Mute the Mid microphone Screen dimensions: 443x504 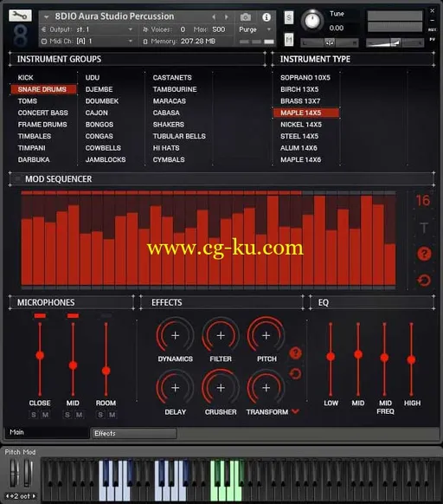[x=79, y=415]
